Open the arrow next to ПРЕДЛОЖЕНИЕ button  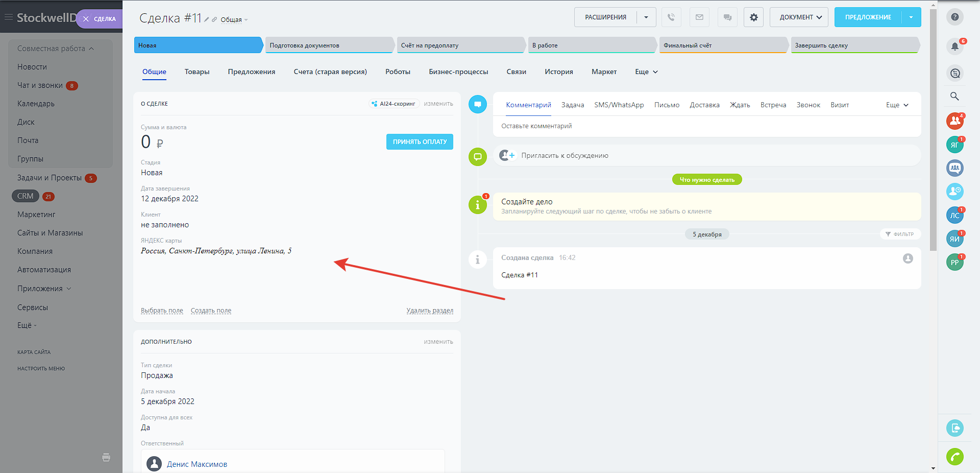point(911,17)
